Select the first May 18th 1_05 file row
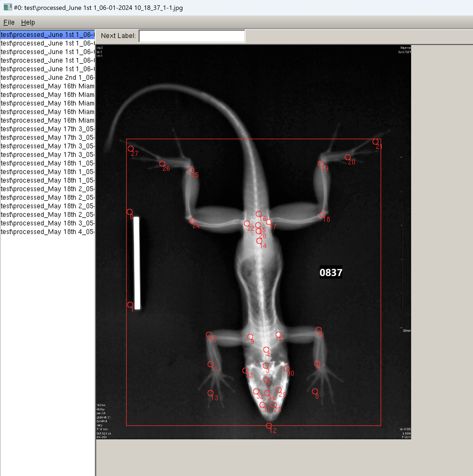 [x=47, y=163]
